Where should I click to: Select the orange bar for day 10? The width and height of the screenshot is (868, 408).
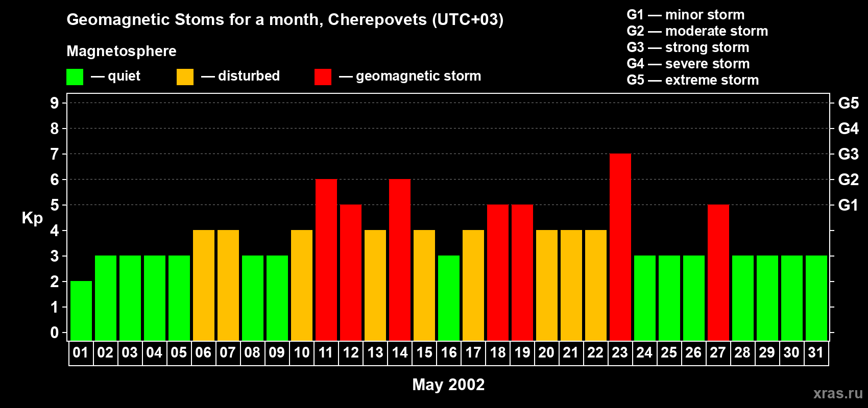coord(302,285)
